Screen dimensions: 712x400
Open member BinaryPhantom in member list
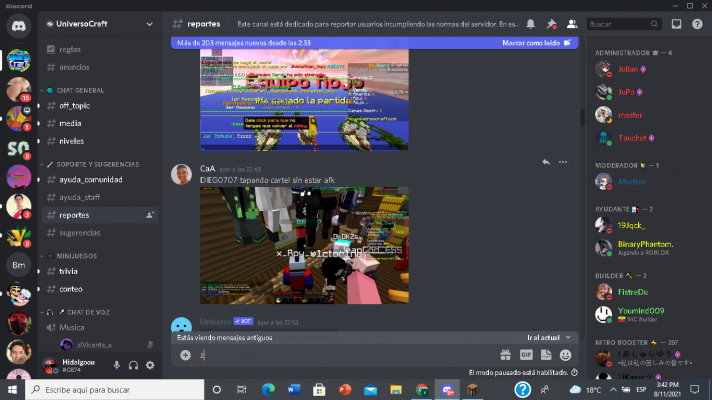pyautogui.click(x=647, y=248)
